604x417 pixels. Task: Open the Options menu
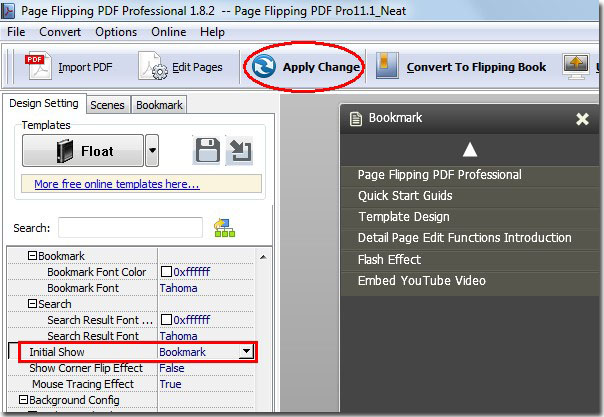(x=116, y=32)
